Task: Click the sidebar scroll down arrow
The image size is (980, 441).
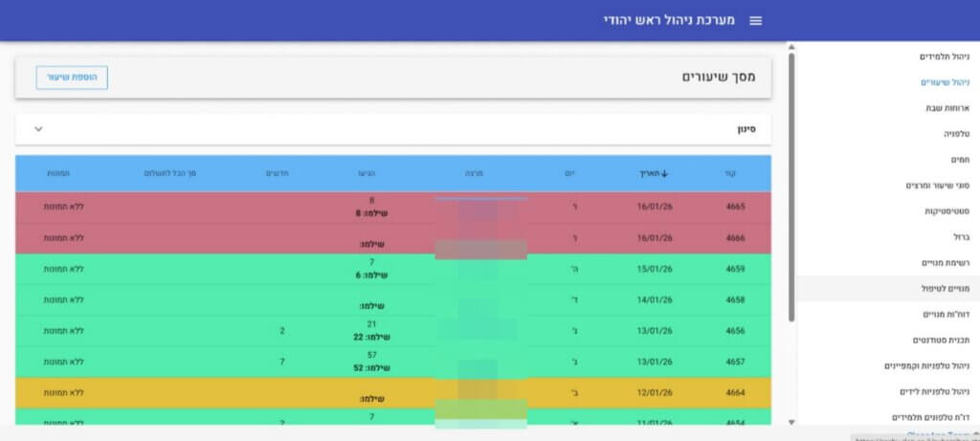Action: (791, 422)
